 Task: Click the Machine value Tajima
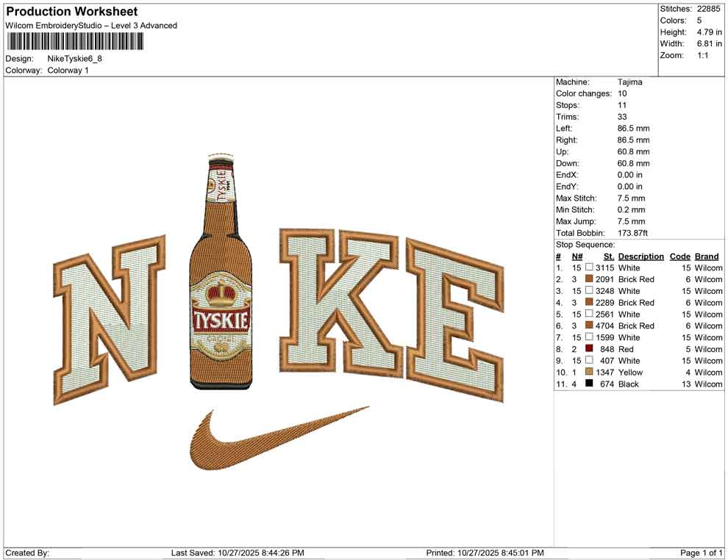click(630, 82)
